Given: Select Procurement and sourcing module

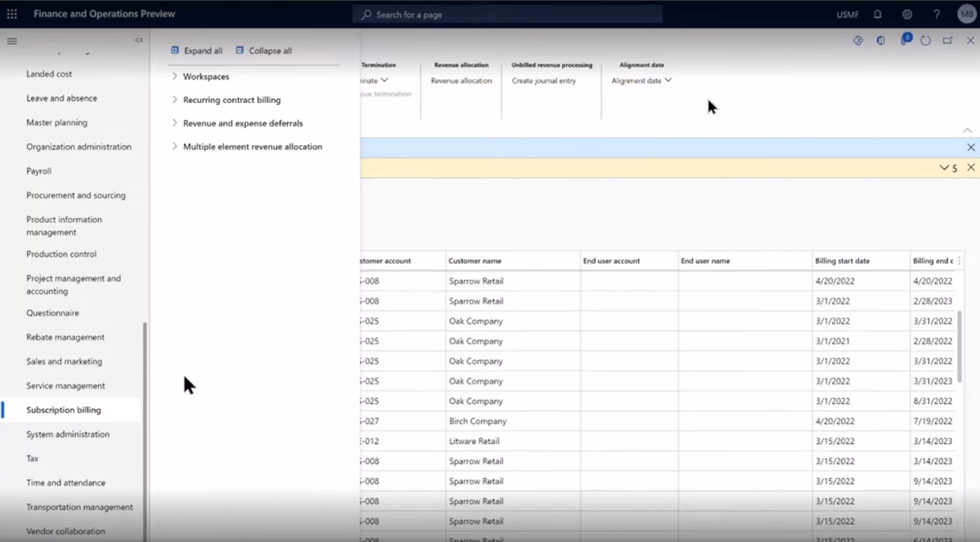Looking at the screenshot, I should pyautogui.click(x=76, y=195).
